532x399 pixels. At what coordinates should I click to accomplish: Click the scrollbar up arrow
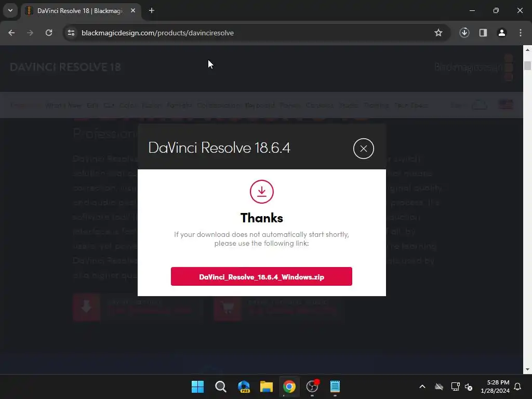527,50
